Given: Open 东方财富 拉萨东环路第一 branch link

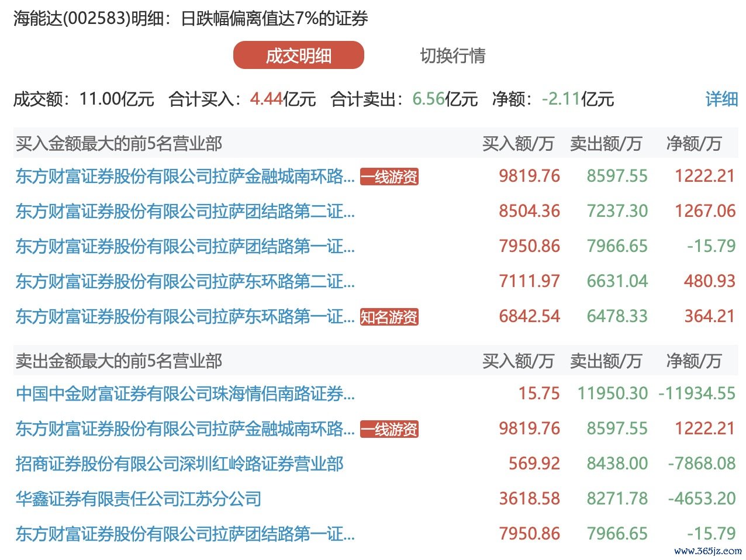Looking at the screenshot, I should (x=185, y=317).
